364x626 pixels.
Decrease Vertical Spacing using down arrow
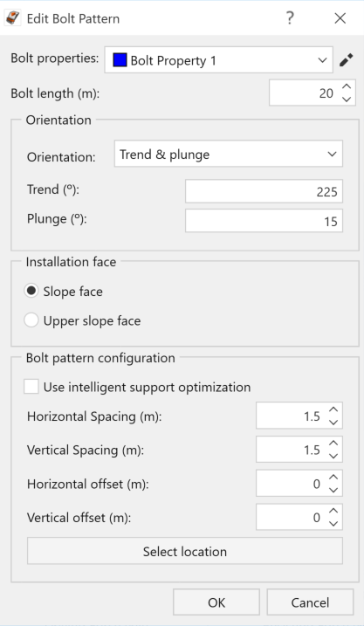click(x=333, y=456)
